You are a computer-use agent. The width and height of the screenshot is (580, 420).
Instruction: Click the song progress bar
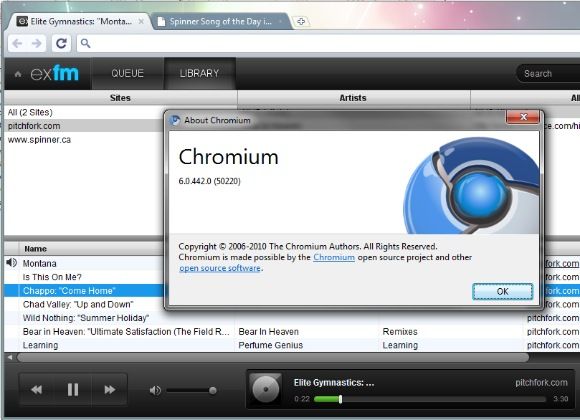click(429, 399)
